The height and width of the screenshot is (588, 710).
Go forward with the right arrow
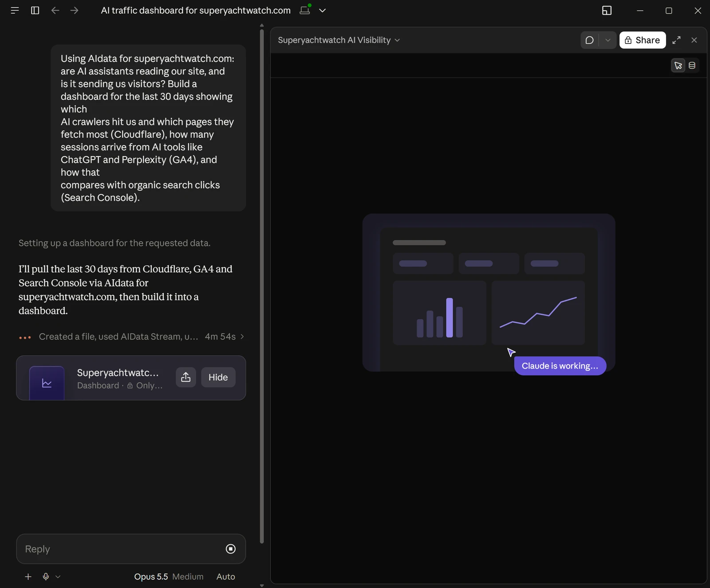tap(75, 10)
